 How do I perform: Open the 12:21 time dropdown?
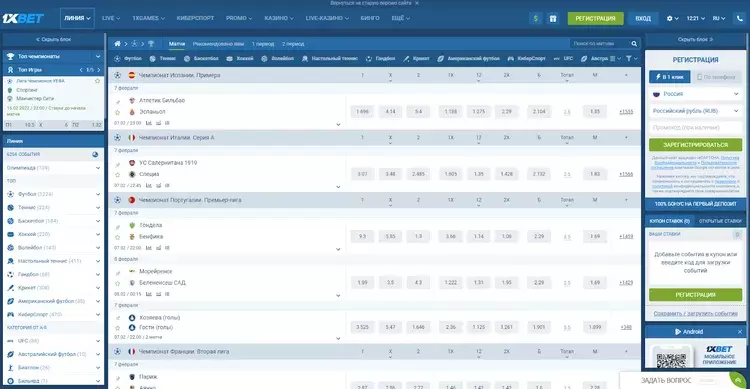point(695,18)
